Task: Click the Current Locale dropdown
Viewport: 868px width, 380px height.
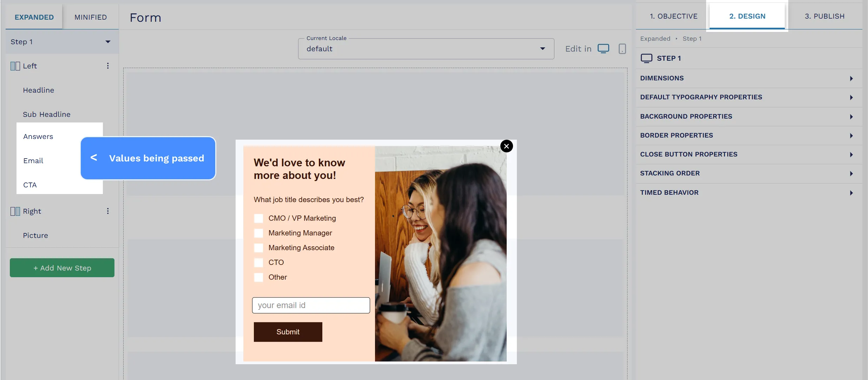Action: [x=426, y=48]
